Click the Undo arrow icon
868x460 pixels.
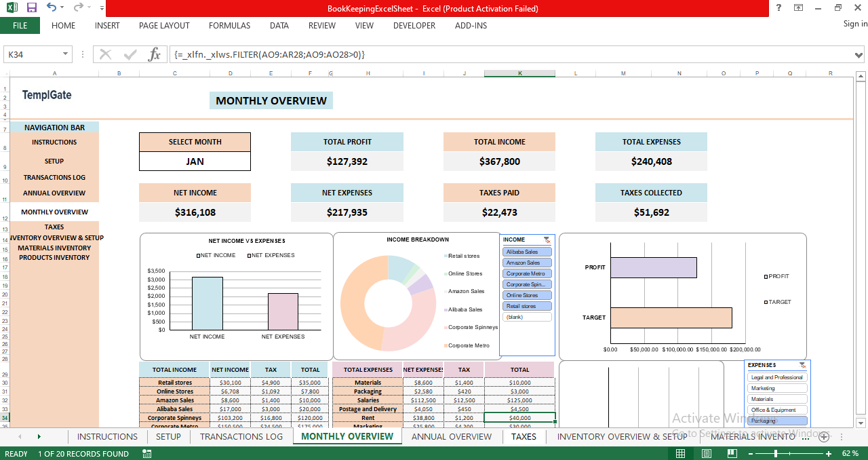[52, 8]
